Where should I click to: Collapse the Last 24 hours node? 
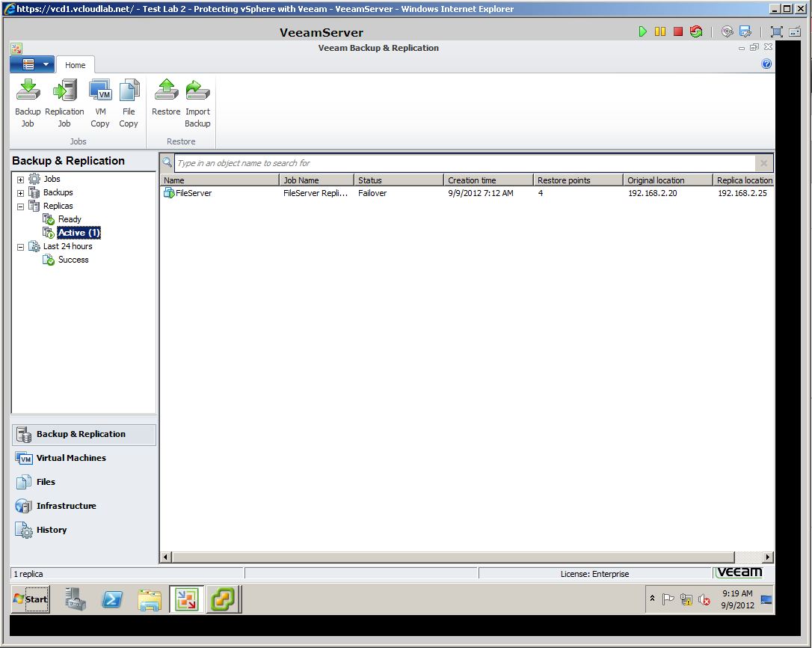click(x=20, y=247)
